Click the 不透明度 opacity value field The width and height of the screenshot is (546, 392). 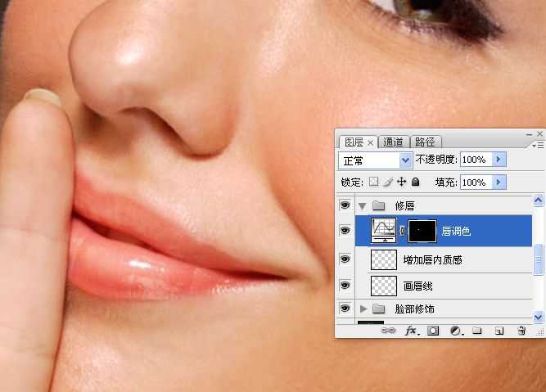(x=476, y=160)
